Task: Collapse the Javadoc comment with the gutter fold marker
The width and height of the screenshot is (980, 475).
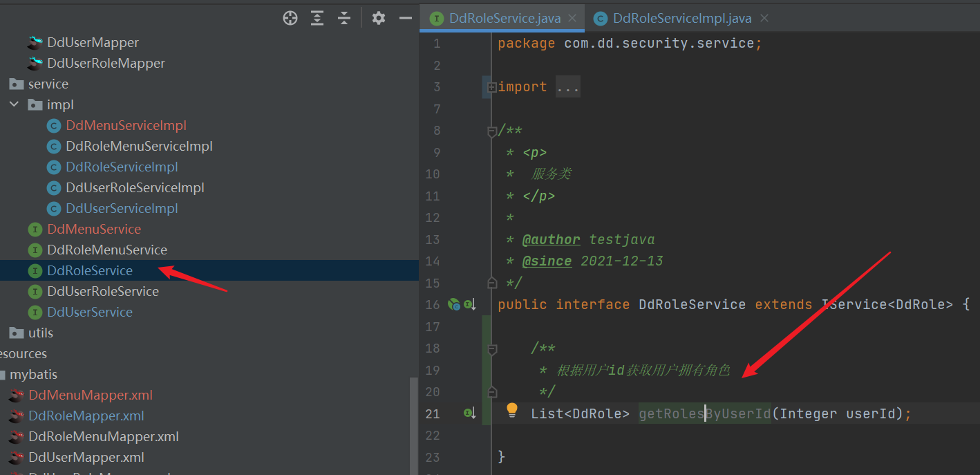Action: 491,130
